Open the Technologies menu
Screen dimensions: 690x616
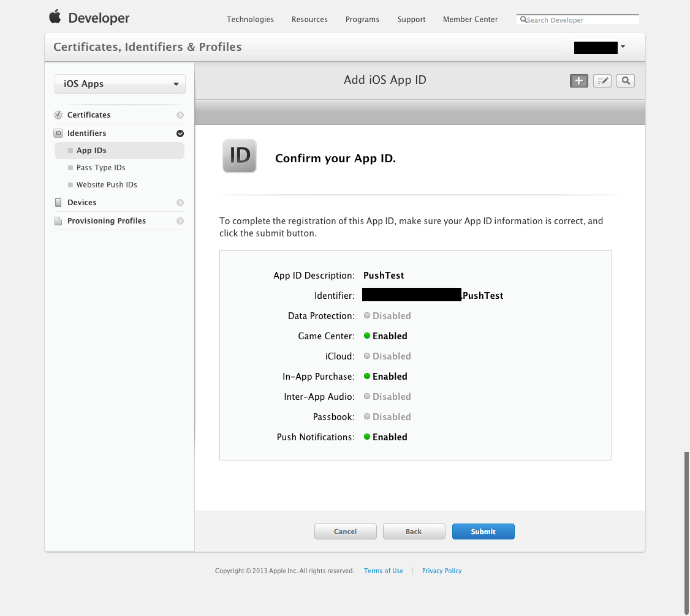click(x=250, y=20)
